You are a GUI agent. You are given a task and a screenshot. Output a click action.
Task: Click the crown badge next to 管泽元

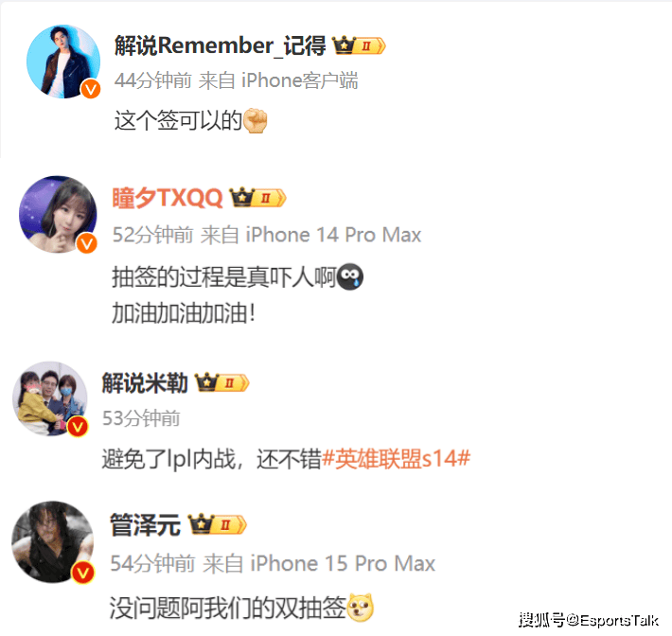(x=218, y=524)
